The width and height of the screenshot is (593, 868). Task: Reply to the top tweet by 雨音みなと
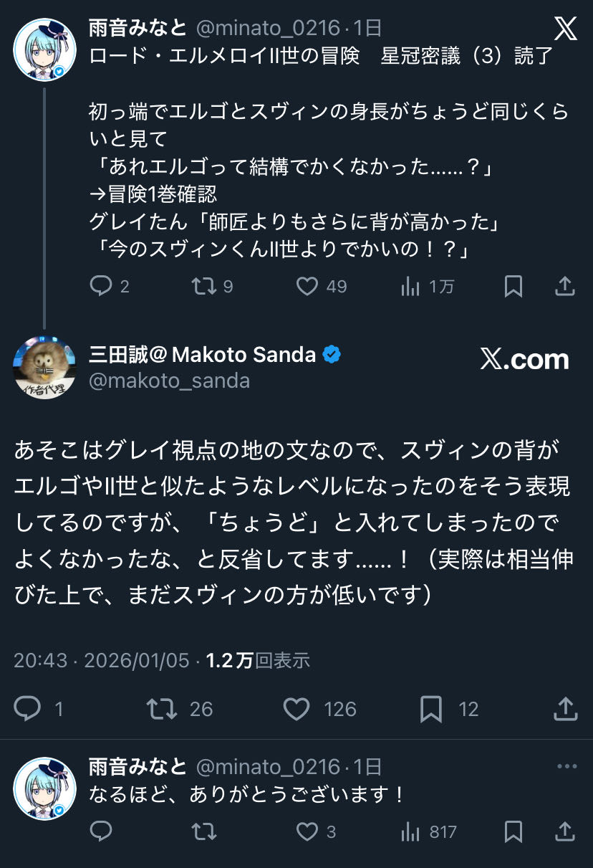click(x=101, y=287)
